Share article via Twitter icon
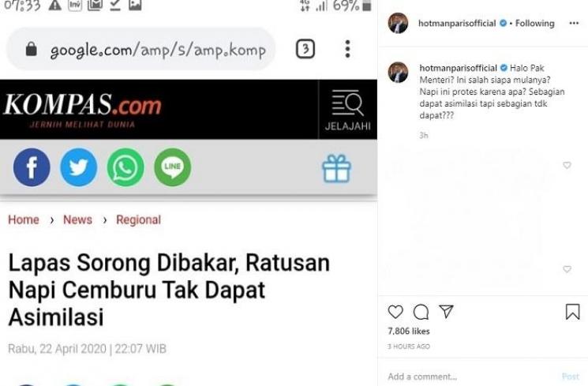Viewport: 588px width, 386px height. click(x=79, y=167)
